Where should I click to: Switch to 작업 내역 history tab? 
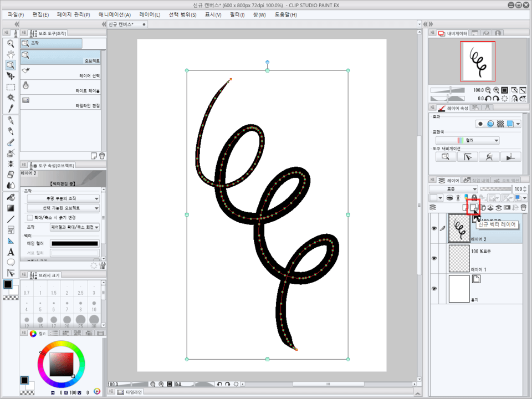click(477, 180)
